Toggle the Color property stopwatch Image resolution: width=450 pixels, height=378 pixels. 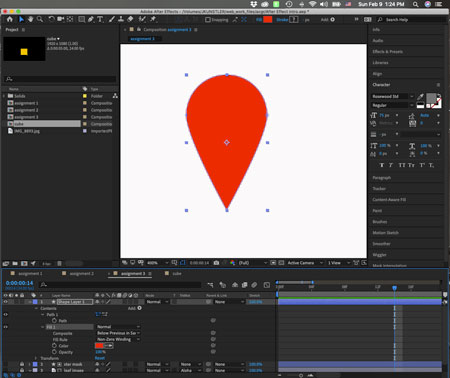[x=54, y=346]
